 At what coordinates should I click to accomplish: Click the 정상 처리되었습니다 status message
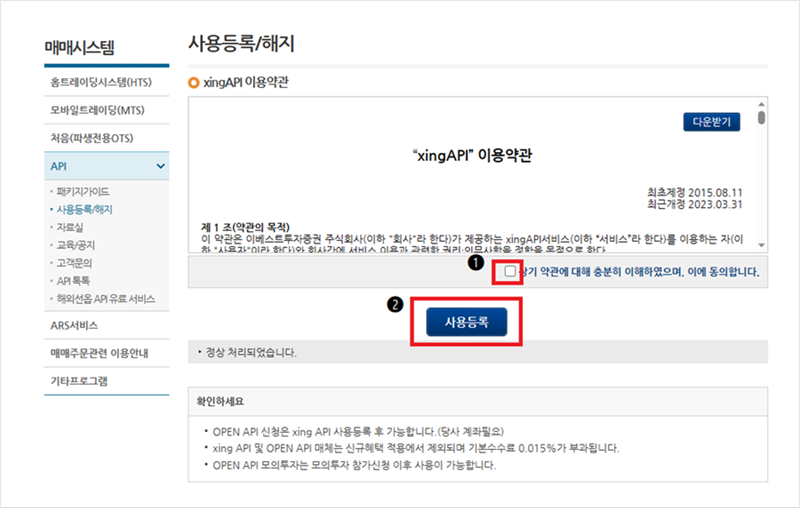[251, 352]
